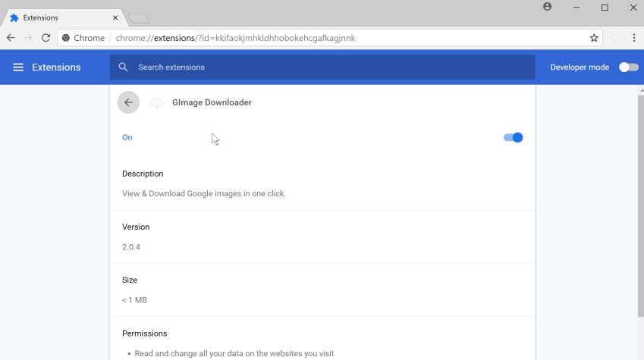
Task: Focus the Search extensions field
Action: point(322,67)
